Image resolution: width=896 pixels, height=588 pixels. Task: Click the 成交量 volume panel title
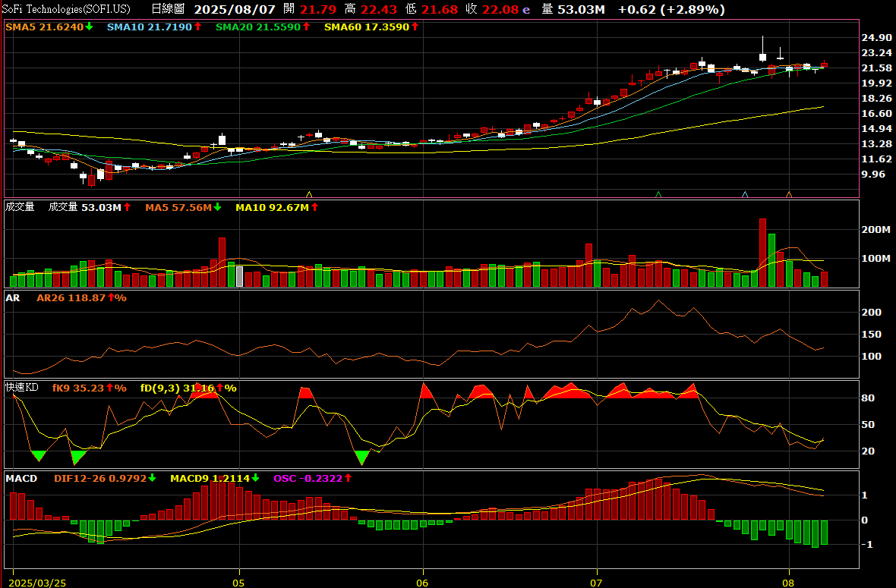coord(20,207)
